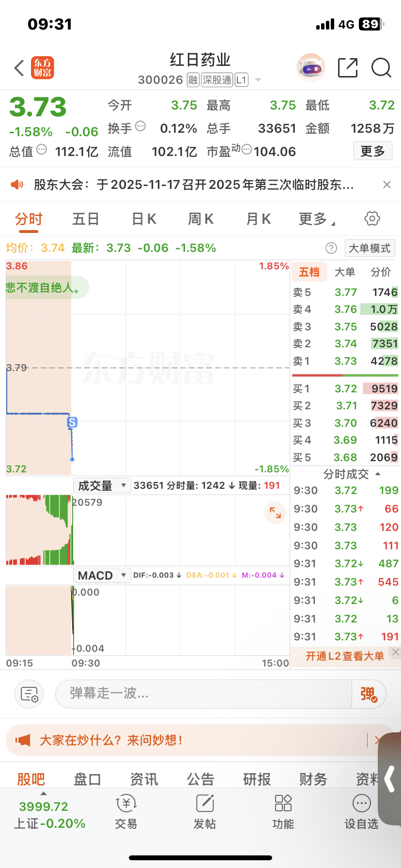Open 发帖 to write a post

tap(205, 812)
